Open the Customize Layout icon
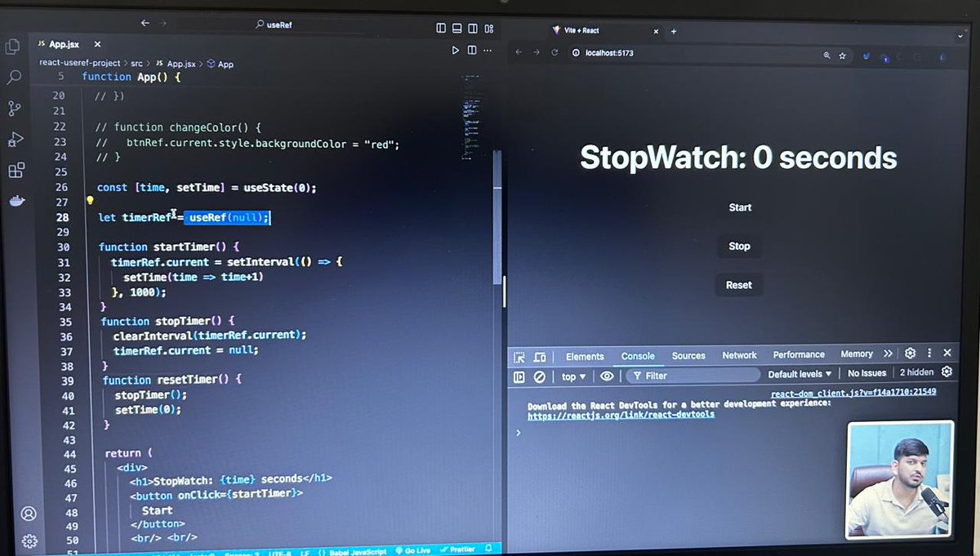This screenshot has height=556, width=980. (488, 29)
